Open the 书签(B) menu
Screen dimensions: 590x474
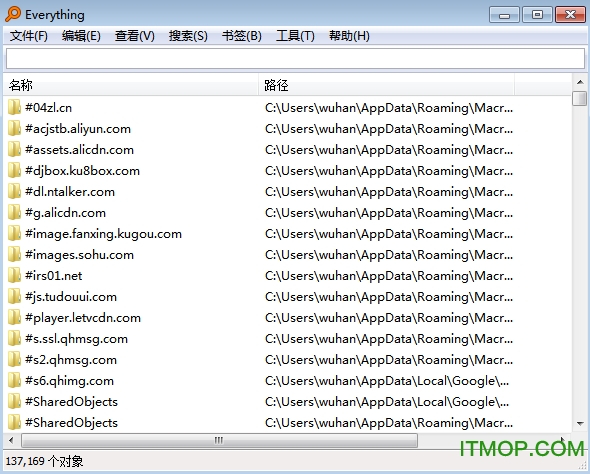coord(242,36)
